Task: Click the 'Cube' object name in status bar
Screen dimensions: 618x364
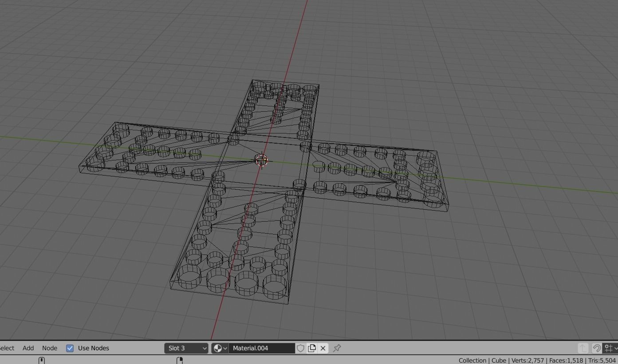Action: point(499,360)
